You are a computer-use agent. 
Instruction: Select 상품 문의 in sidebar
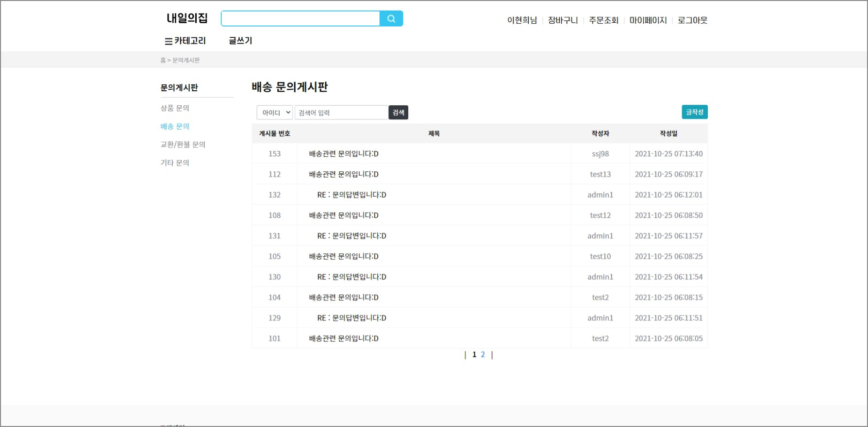(x=175, y=108)
